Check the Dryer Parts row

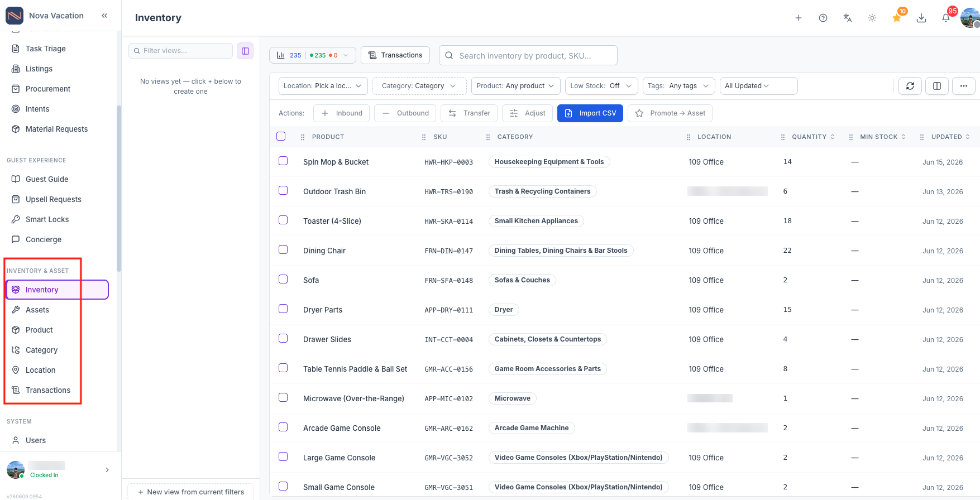click(x=283, y=309)
